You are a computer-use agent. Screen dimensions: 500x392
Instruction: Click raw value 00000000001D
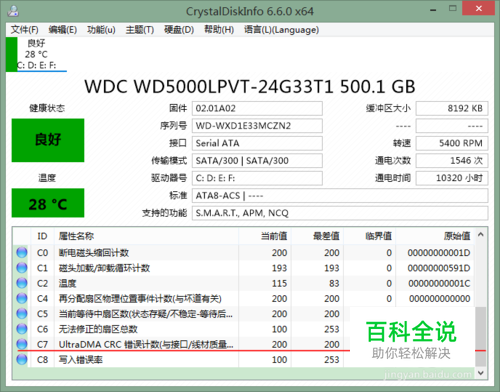tap(439, 253)
